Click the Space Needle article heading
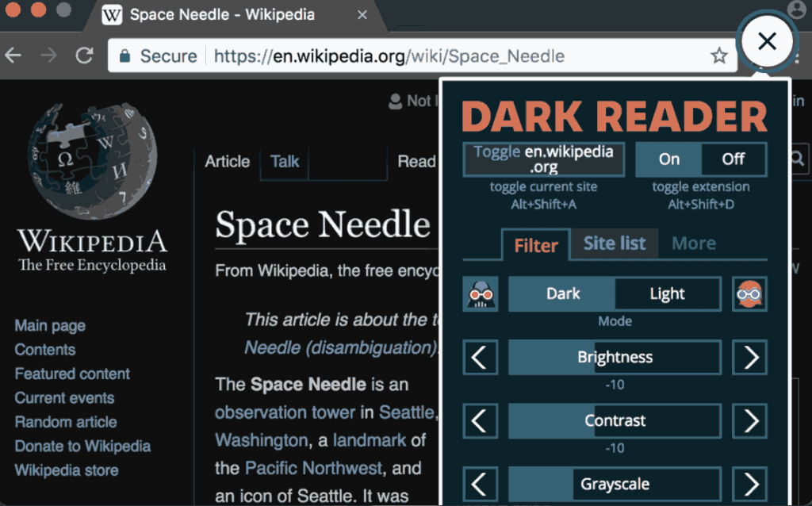This screenshot has width=812, height=506. click(323, 224)
